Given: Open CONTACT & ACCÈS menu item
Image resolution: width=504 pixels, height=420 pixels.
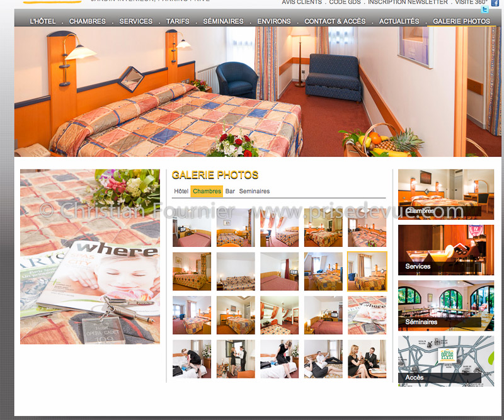Looking at the screenshot, I should [335, 21].
